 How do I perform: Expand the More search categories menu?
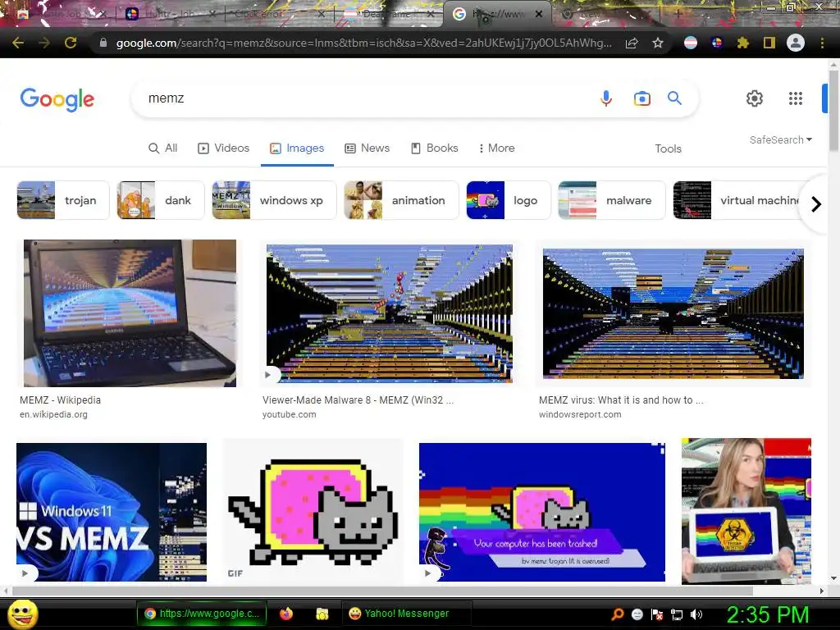point(496,148)
